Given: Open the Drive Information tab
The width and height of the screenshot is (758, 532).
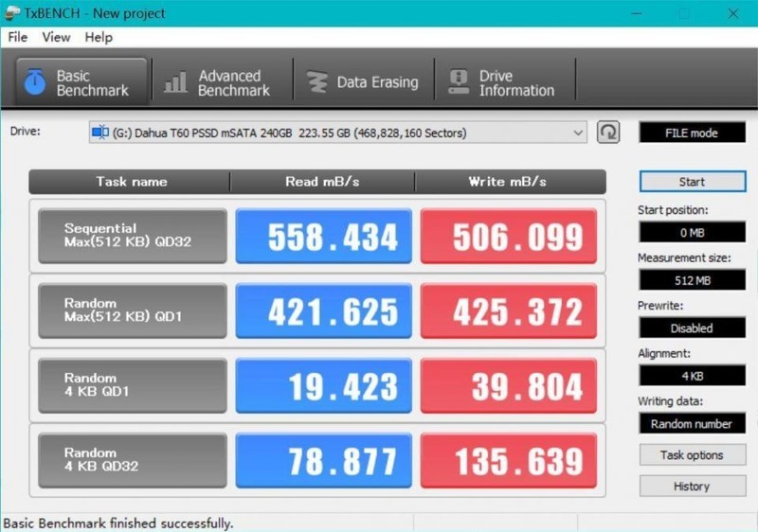Looking at the screenshot, I should pyautogui.click(x=505, y=82).
